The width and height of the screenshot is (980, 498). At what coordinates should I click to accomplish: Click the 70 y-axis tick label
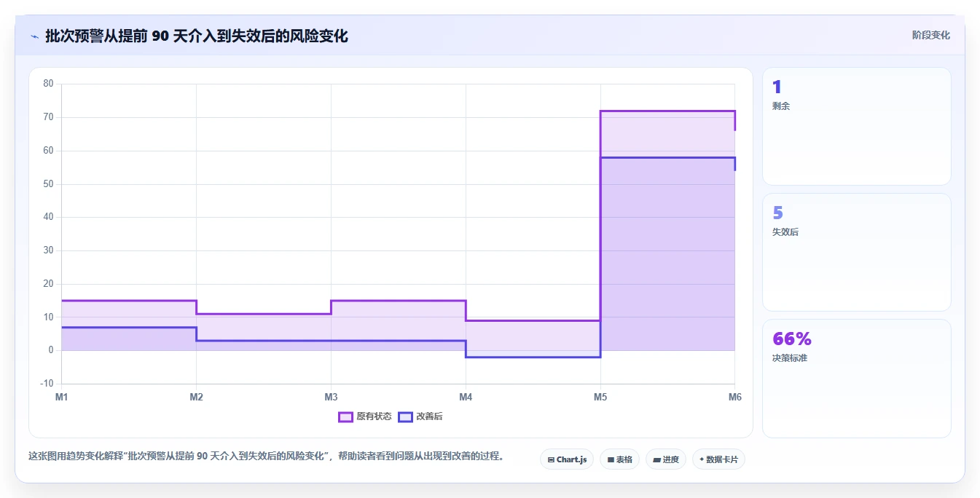tap(49, 117)
